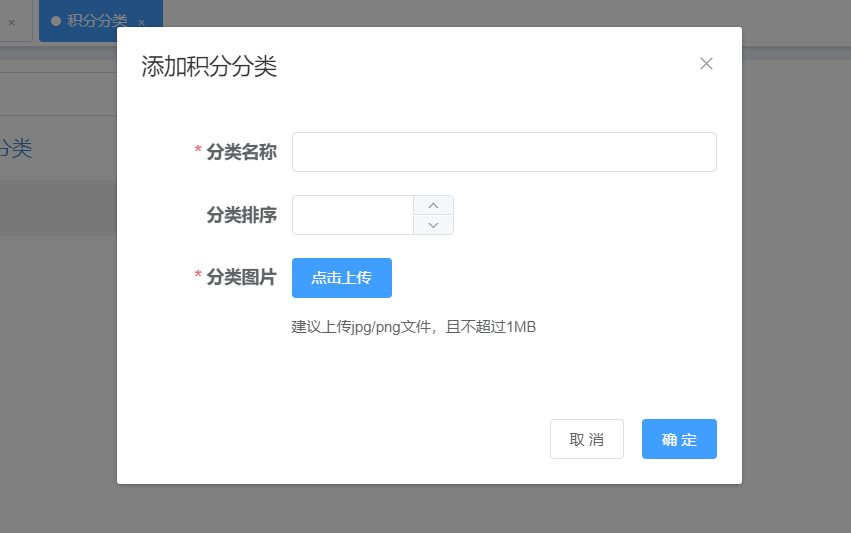The height and width of the screenshot is (533, 851).
Task: Close the 添加积分分类 dialog
Action: point(706,64)
